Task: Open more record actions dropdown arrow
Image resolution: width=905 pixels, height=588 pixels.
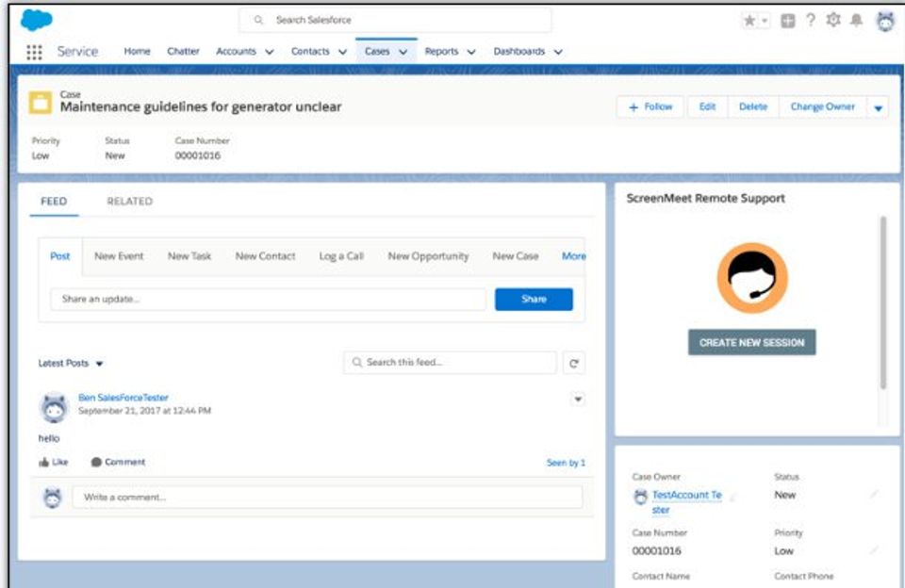Action: 878,108
